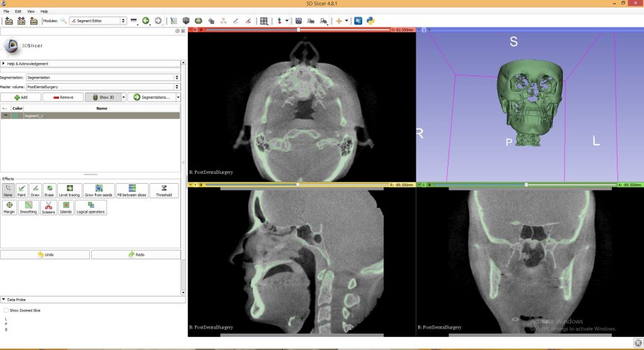Click the mouse interaction mode arrow icon
This screenshot has height=350, width=644.
pyautogui.click(x=280, y=21)
